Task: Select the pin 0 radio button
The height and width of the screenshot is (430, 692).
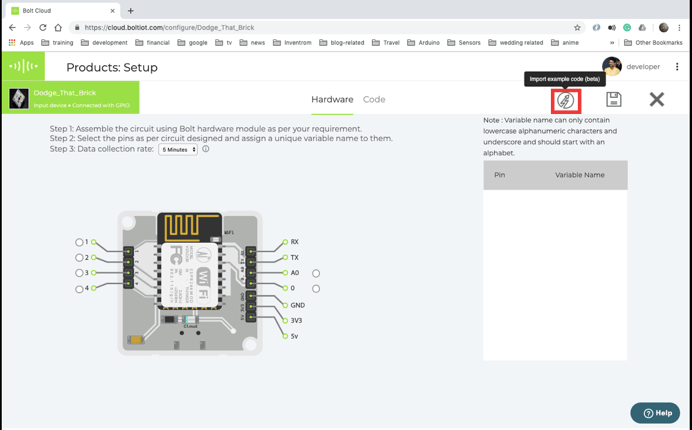Action: pyautogui.click(x=316, y=289)
